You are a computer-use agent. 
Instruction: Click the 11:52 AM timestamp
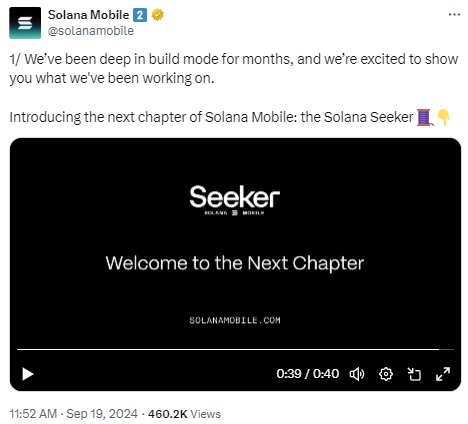(33, 414)
